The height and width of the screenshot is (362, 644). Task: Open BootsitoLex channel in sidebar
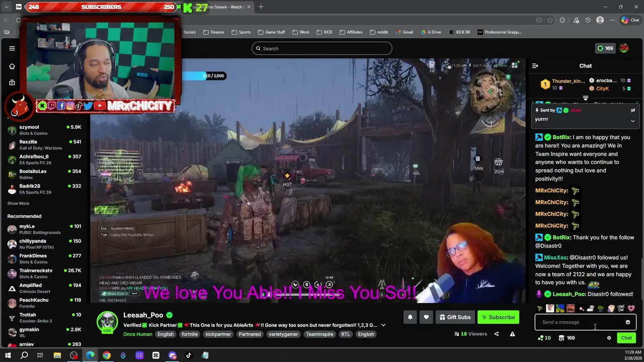pyautogui.click(x=44, y=174)
